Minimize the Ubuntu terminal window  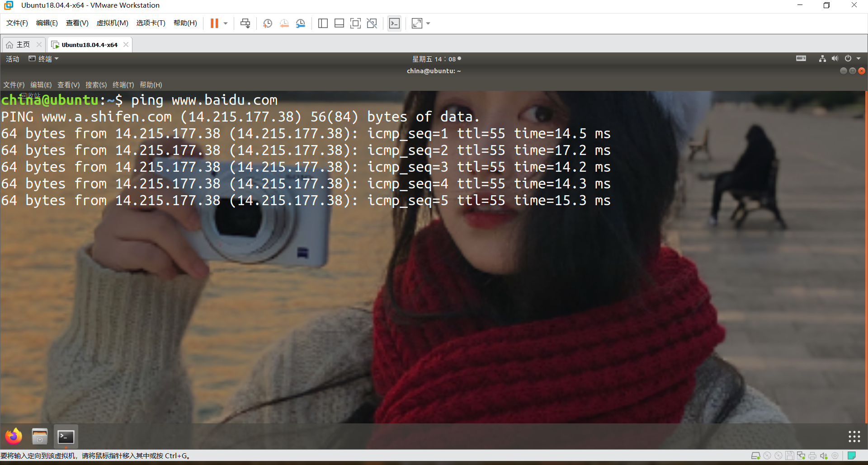tap(843, 70)
